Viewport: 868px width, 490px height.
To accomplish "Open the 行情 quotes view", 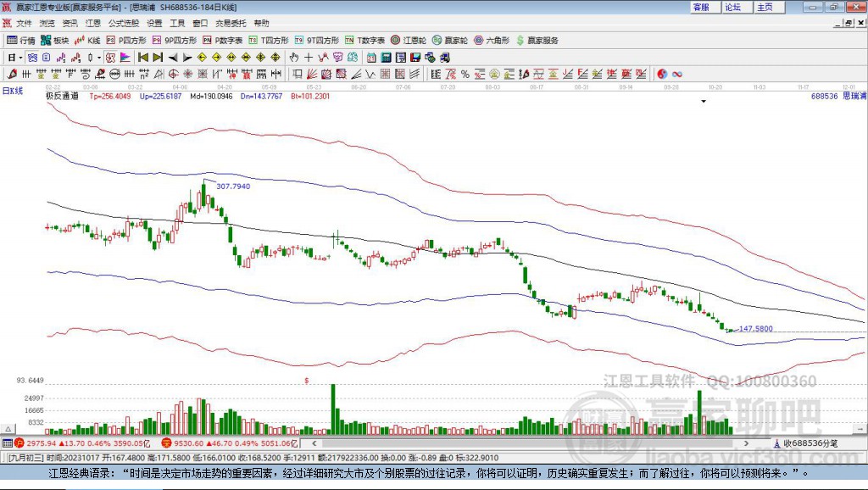I will click(x=21, y=40).
